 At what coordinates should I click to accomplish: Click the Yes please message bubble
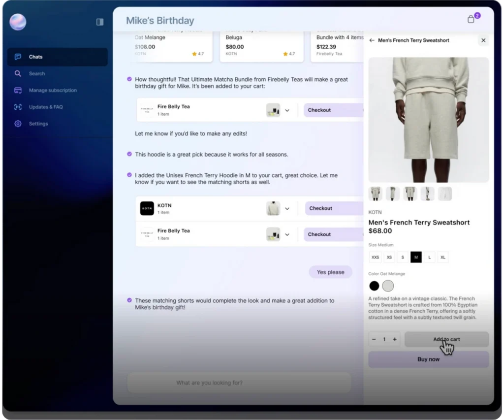330,272
